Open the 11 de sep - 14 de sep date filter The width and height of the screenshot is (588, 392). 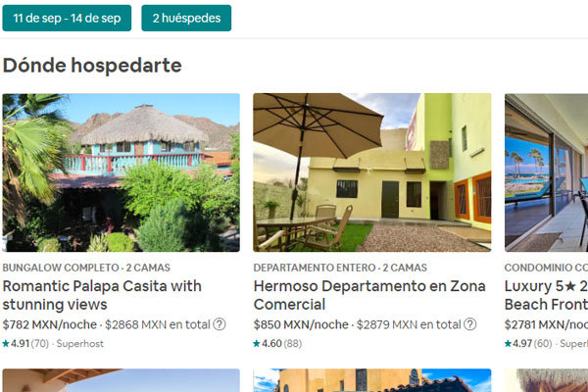click(x=67, y=18)
